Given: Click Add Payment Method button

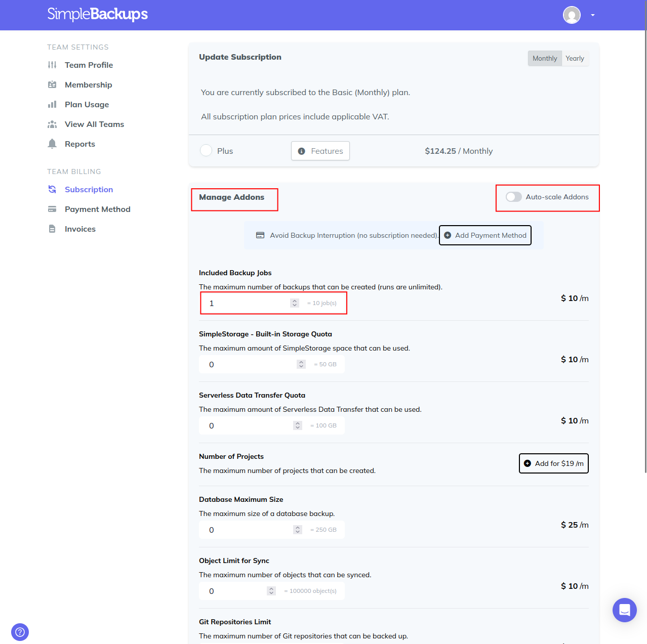Looking at the screenshot, I should pyautogui.click(x=485, y=235).
